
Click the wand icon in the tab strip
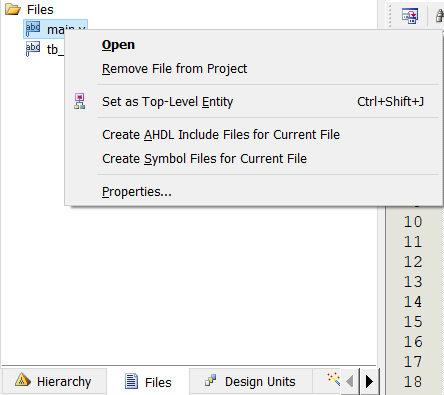[334, 379]
